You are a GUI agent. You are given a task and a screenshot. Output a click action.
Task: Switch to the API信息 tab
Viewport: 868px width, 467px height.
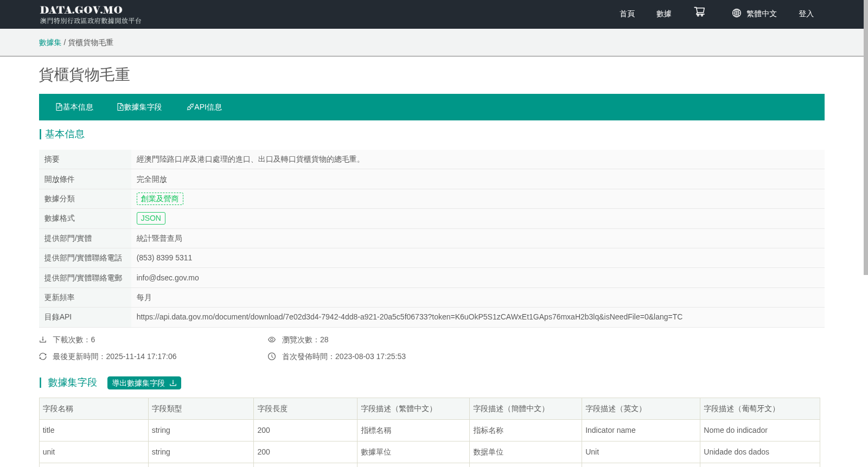(205, 107)
